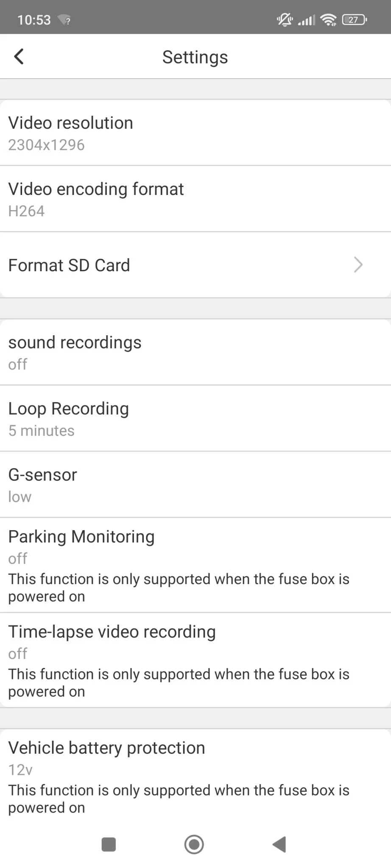
Task: Tap the muted bell status icon
Action: click(285, 19)
